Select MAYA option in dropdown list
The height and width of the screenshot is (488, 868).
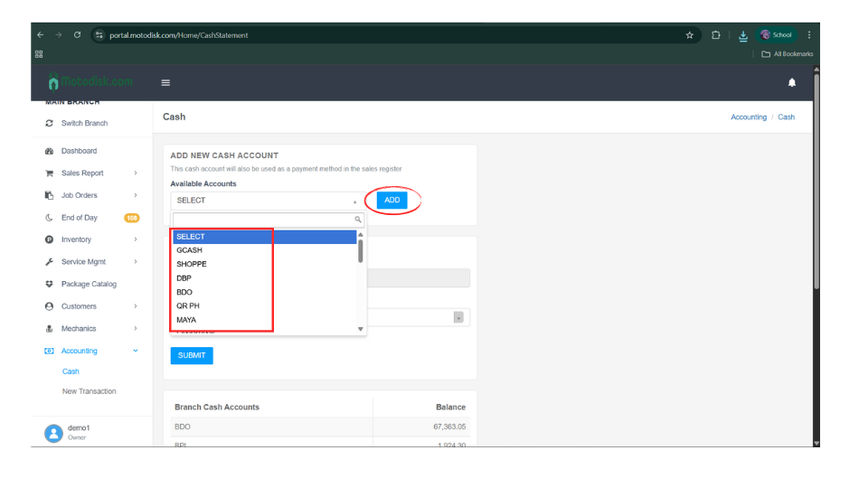[186, 320]
